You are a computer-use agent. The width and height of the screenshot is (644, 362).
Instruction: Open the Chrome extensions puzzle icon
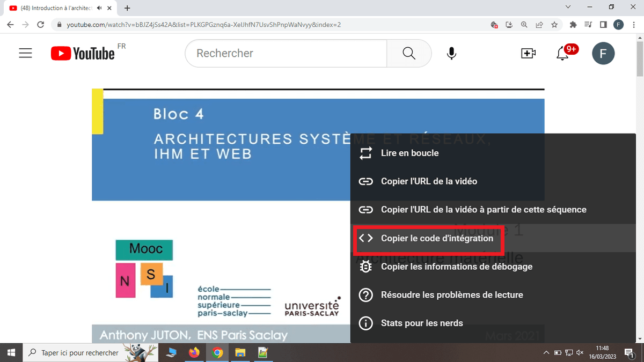573,25
